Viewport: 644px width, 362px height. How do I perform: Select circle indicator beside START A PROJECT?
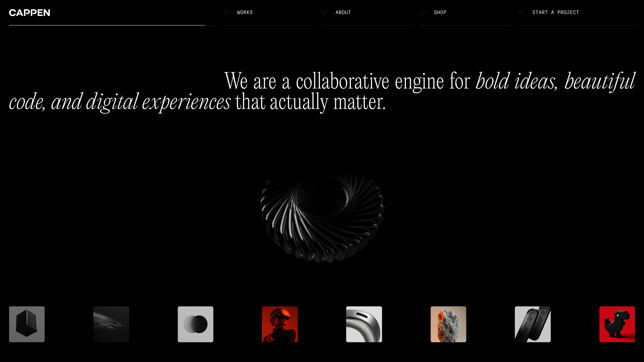point(521,13)
